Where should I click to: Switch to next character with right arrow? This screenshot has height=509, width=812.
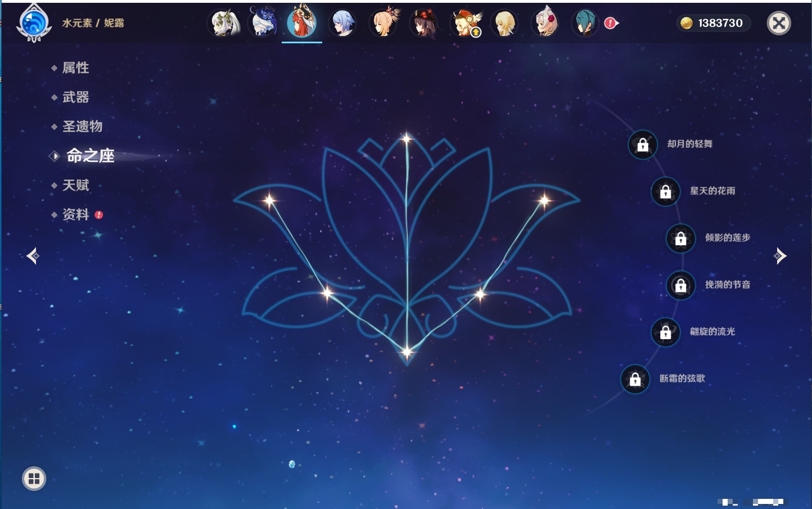[x=780, y=256]
